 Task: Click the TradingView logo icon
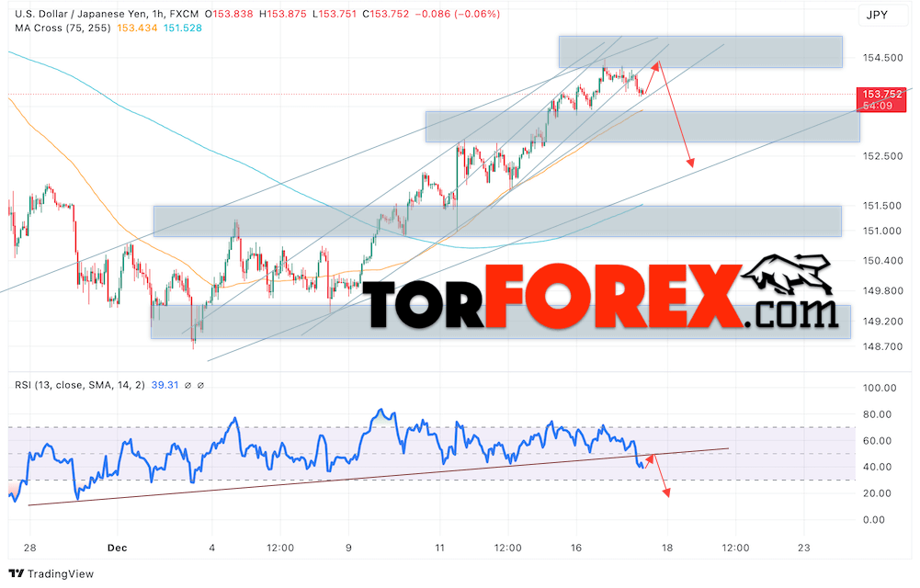(x=16, y=574)
